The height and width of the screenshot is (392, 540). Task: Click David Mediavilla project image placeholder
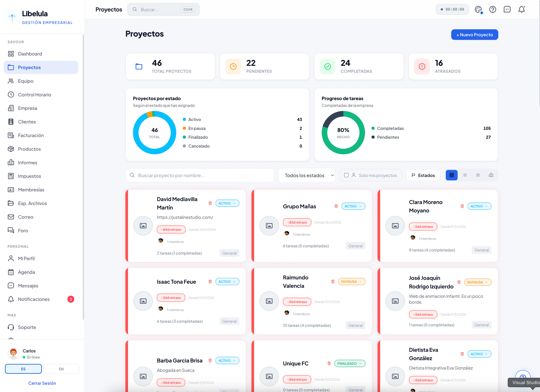[143, 226]
